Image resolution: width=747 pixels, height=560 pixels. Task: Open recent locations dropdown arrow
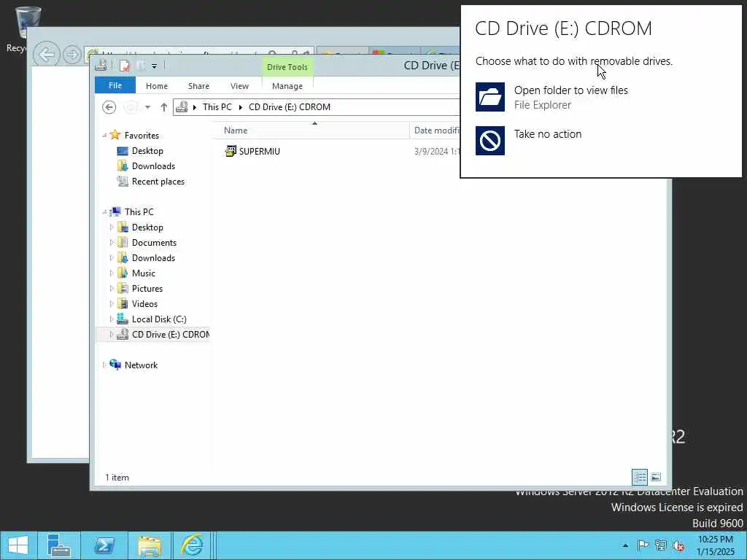tap(148, 107)
